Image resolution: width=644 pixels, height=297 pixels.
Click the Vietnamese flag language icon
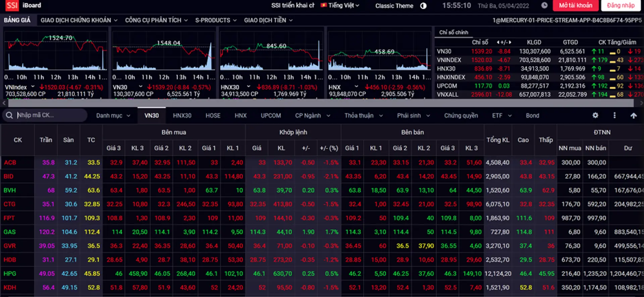(324, 5)
